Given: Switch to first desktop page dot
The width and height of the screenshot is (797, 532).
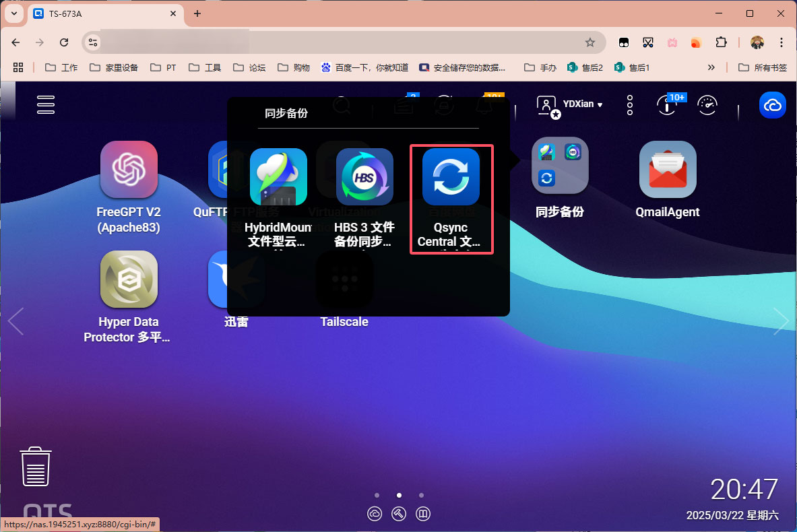Looking at the screenshot, I should point(377,495).
